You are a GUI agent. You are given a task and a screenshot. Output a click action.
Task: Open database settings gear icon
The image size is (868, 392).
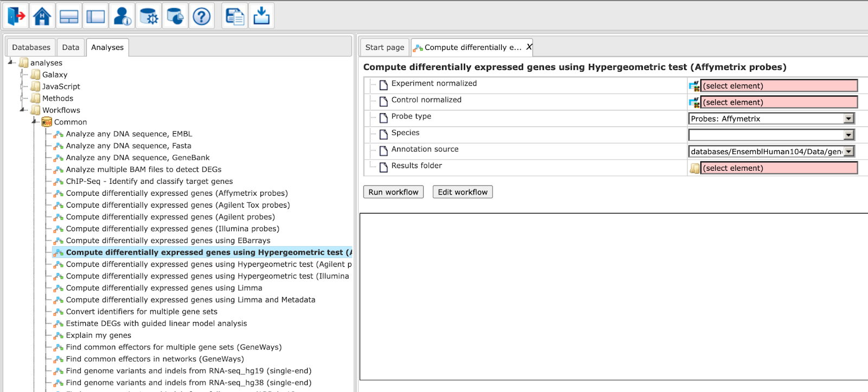[x=149, y=16]
